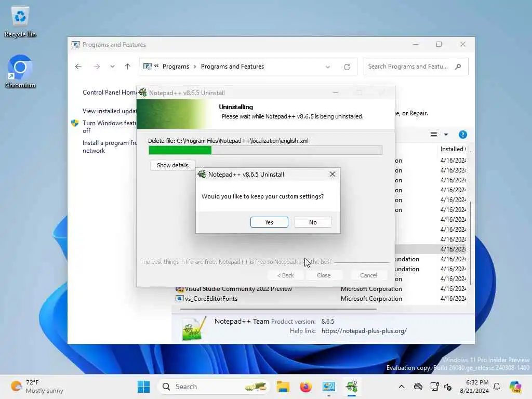Open the Windows Start menu

pos(143,387)
